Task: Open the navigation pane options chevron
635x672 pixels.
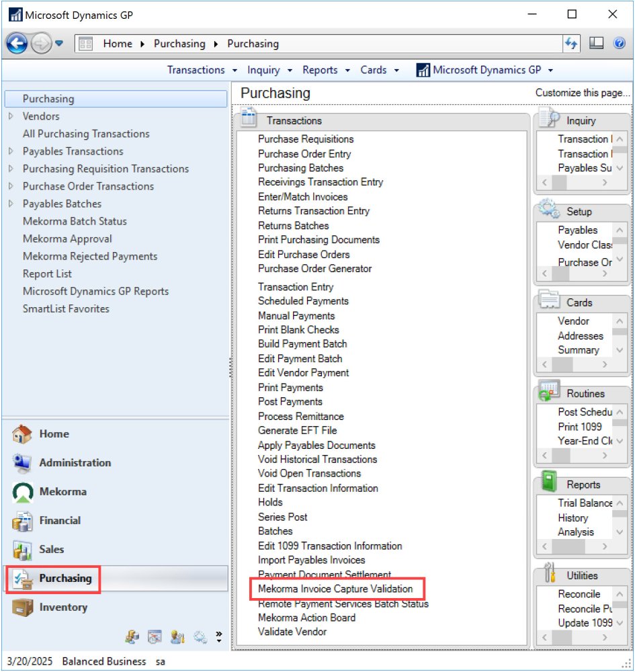Action: click(x=219, y=636)
